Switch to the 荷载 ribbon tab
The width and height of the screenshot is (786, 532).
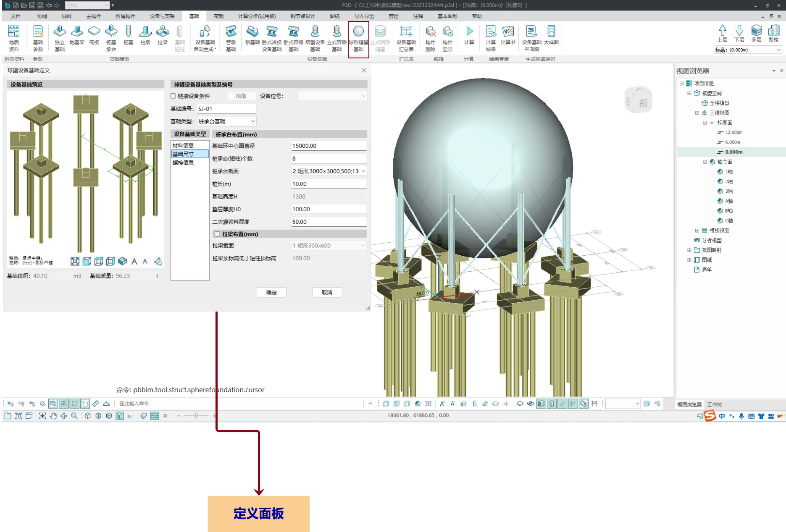(x=218, y=16)
